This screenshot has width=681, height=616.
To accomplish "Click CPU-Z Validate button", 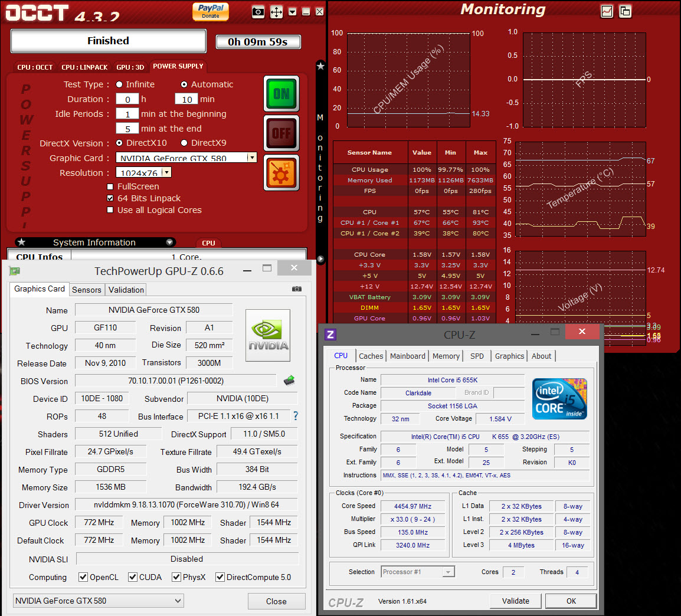I will pyautogui.click(x=516, y=601).
